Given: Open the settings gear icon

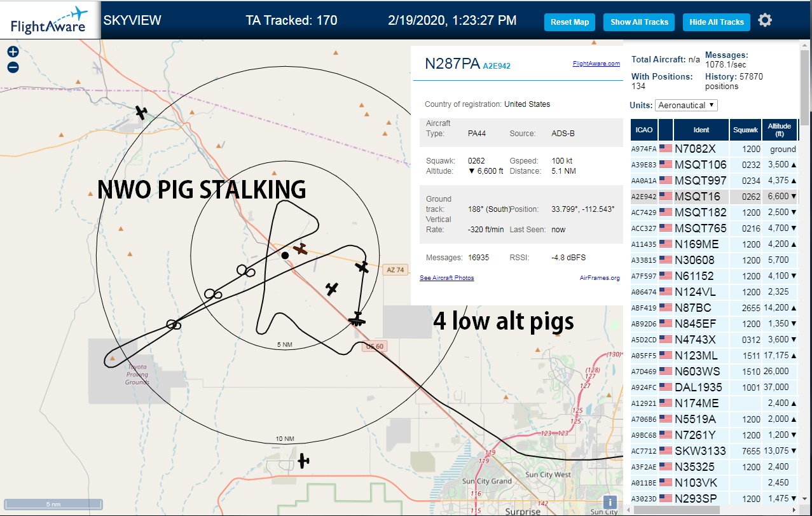Looking at the screenshot, I should [765, 20].
